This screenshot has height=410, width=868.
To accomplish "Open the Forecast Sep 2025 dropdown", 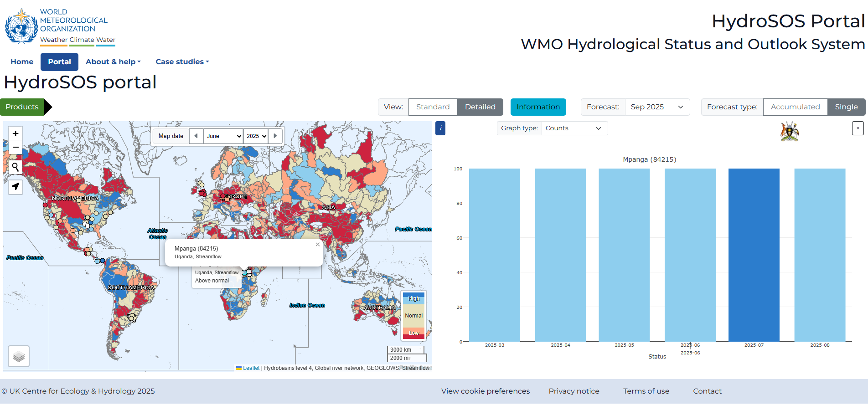I will [x=657, y=107].
